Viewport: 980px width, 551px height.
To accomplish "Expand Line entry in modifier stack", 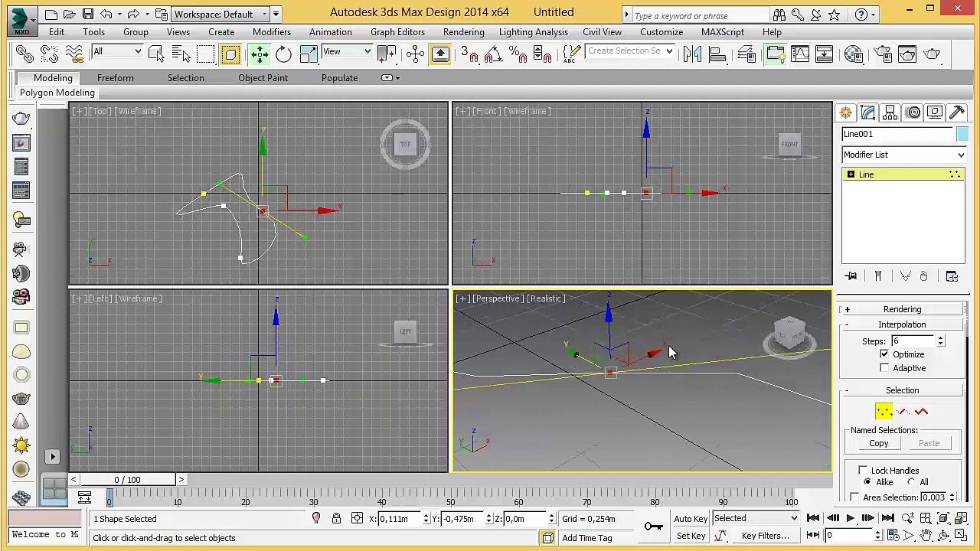I will 851,174.
